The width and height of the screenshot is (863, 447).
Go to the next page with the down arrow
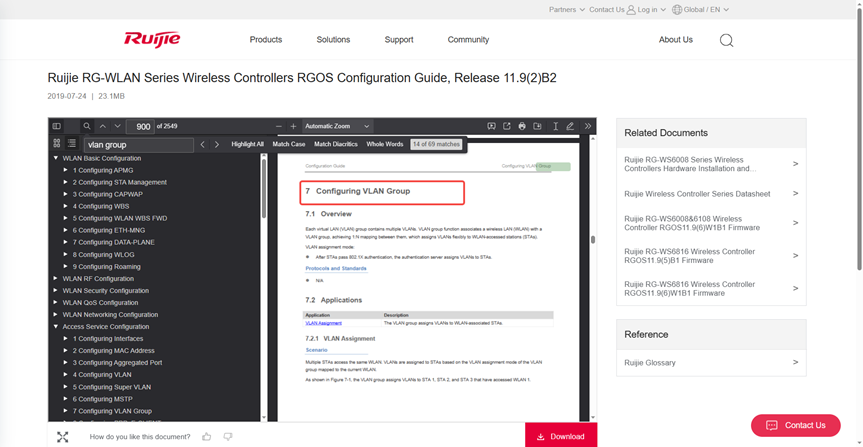[x=117, y=126]
